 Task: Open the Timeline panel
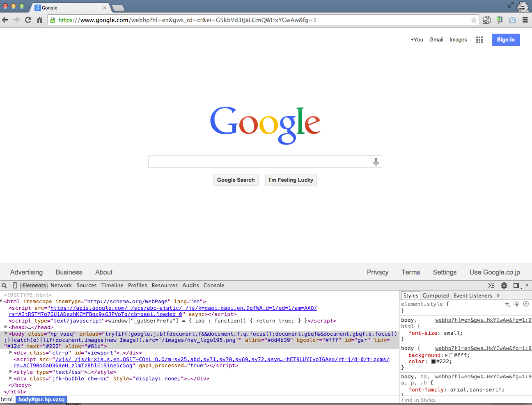112,286
